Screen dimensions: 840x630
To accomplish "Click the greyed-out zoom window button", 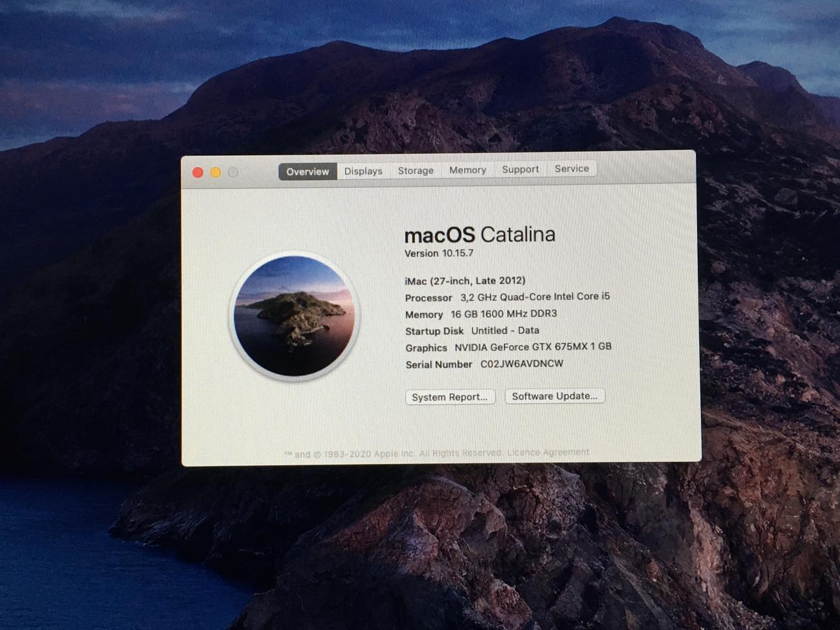I will [x=233, y=172].
